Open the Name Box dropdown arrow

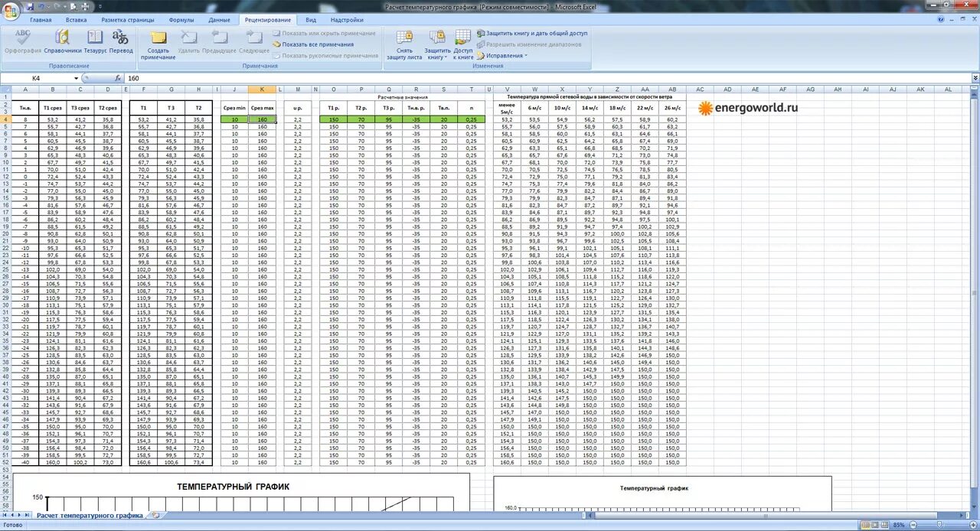(76, 78)
